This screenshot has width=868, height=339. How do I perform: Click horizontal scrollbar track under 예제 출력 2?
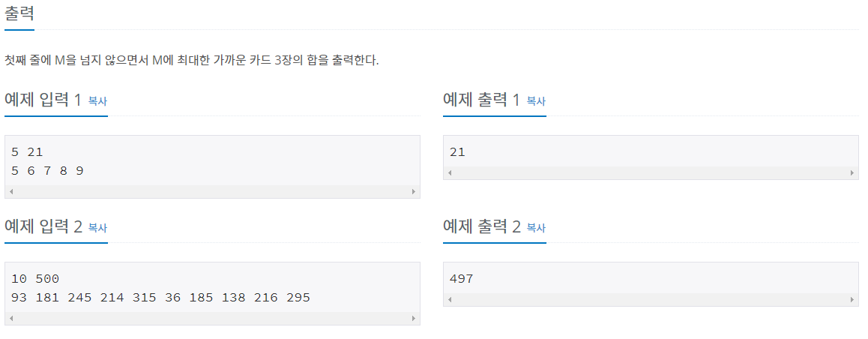(x=651, y=300)
